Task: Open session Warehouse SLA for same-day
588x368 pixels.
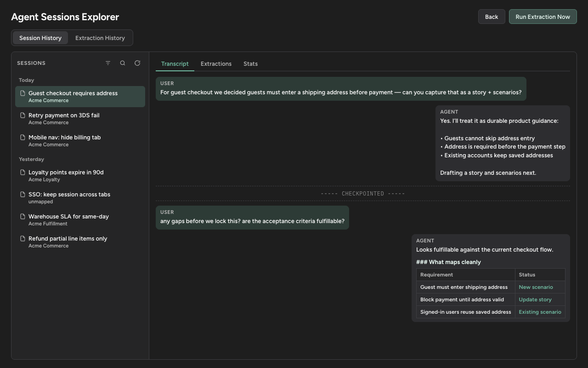Action: 80,220
